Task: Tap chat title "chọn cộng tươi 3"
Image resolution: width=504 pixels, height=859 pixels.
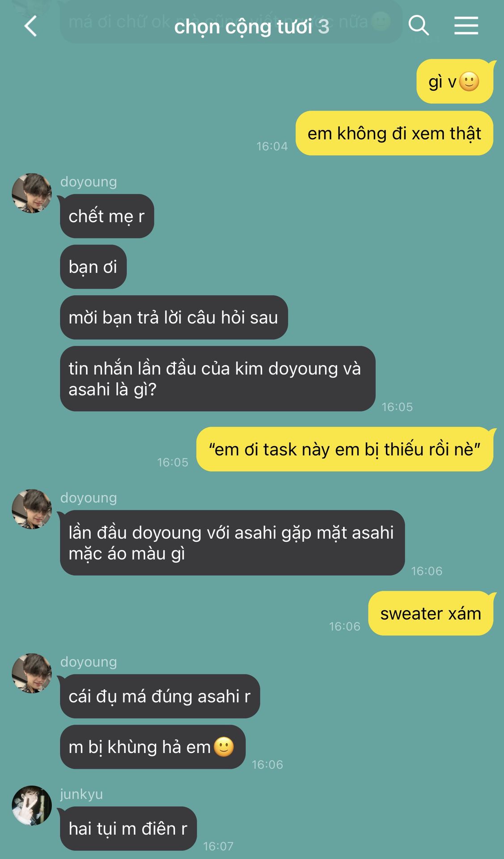Action: tap(252, 26)
